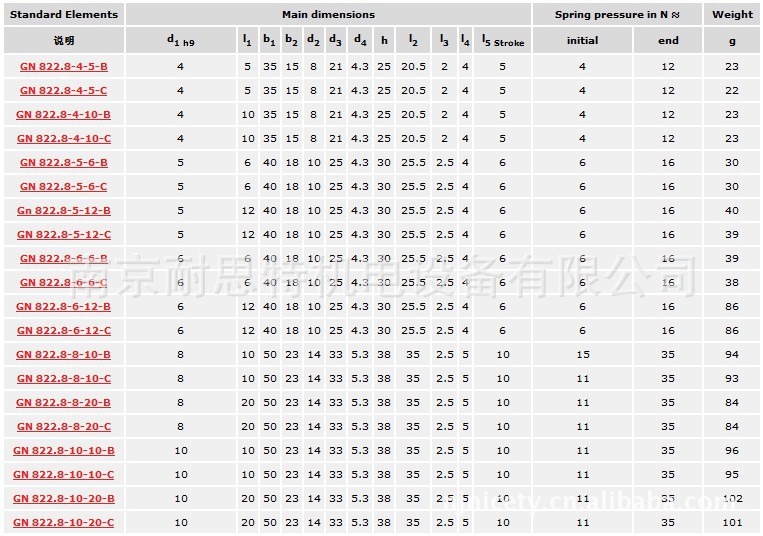The height and width of the screenshot is (536, 763).
Task: Open the GN 822.8-5-6-B product link
Action: 64,162
